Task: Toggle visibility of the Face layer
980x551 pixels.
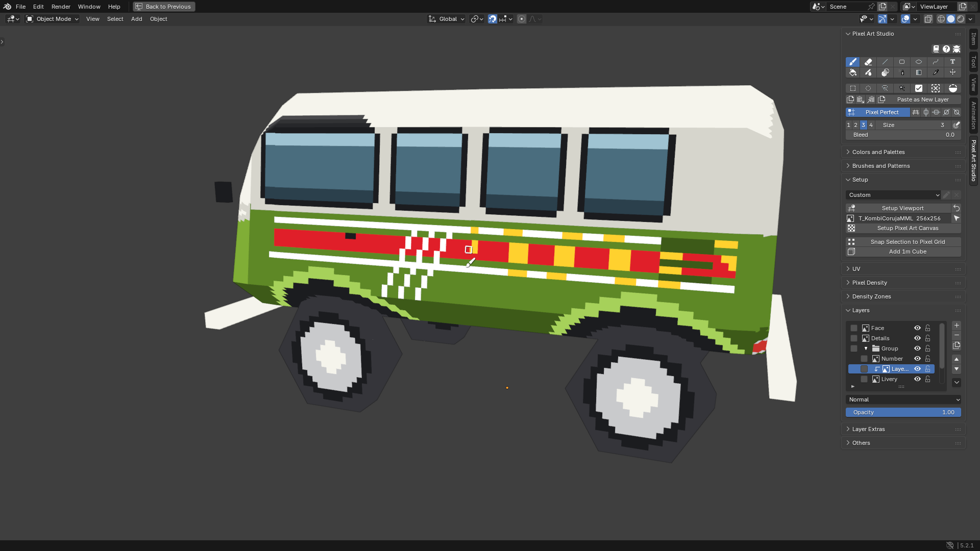Action: pos(917,328)
